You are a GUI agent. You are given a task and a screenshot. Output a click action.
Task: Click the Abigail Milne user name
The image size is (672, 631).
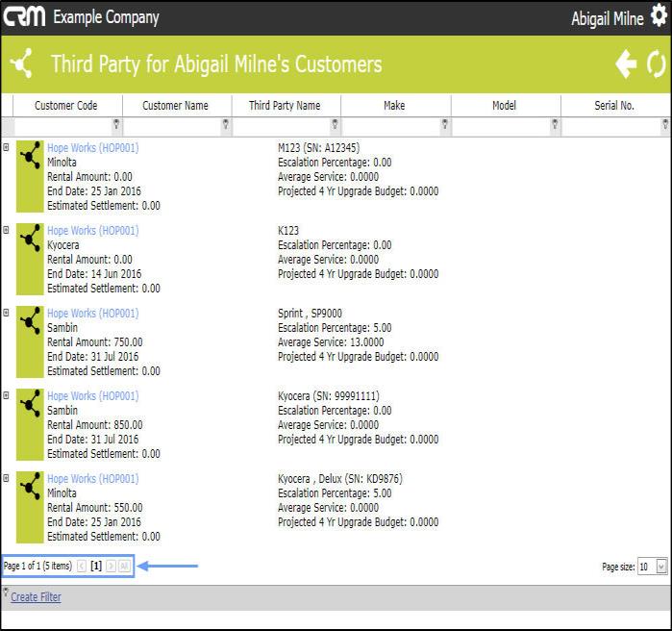click(x=608, y=18)
